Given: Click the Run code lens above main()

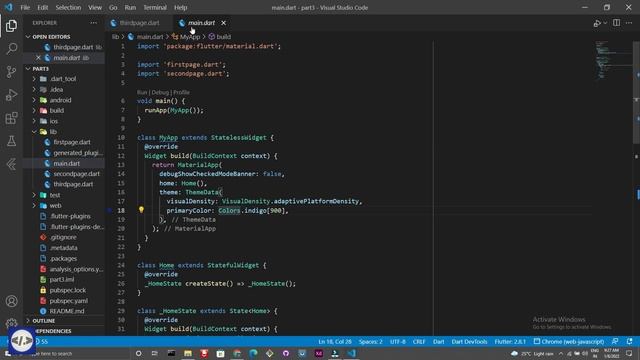Looking at the screenshot, I should tap(142, 93).
